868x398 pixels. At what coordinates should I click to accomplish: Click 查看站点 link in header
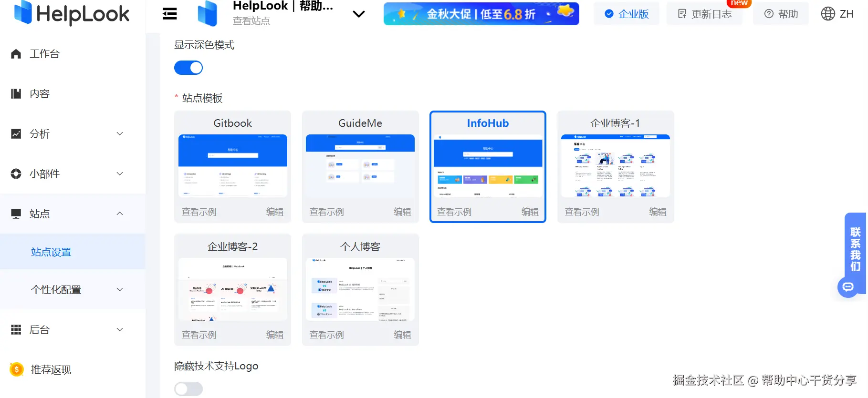click(x=251, y=21)
